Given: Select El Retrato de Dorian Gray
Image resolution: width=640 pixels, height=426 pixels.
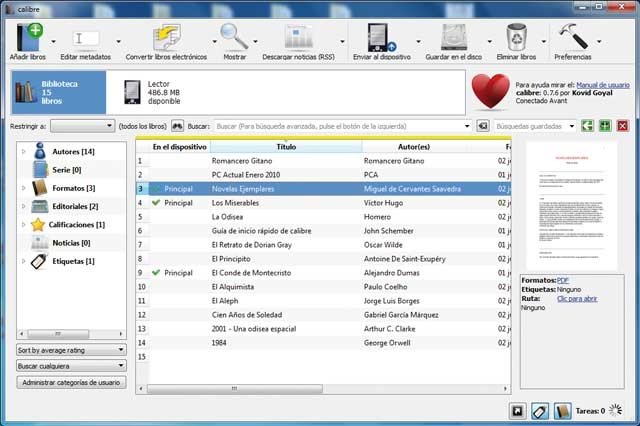Looking at the screenshot, I should coord(251,245).
